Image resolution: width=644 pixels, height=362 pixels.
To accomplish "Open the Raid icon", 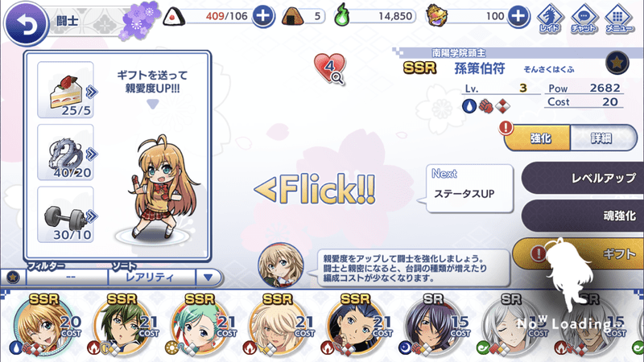I will 551,19.
